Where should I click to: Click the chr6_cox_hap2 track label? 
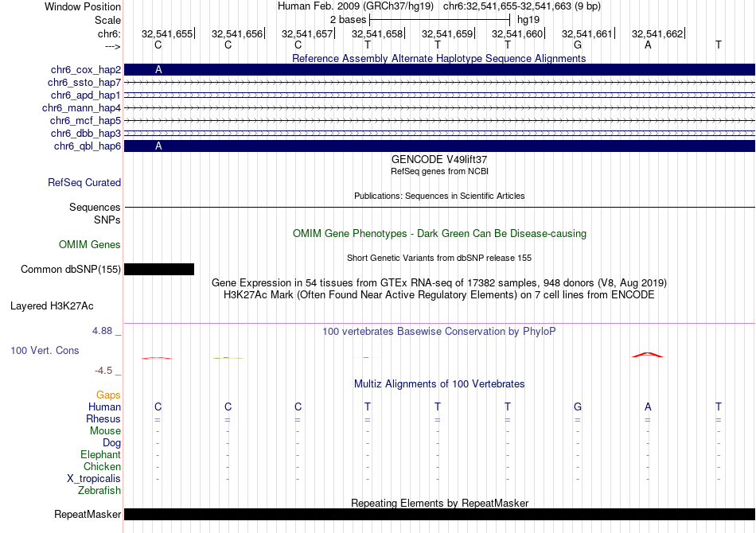tap(86, 70)
